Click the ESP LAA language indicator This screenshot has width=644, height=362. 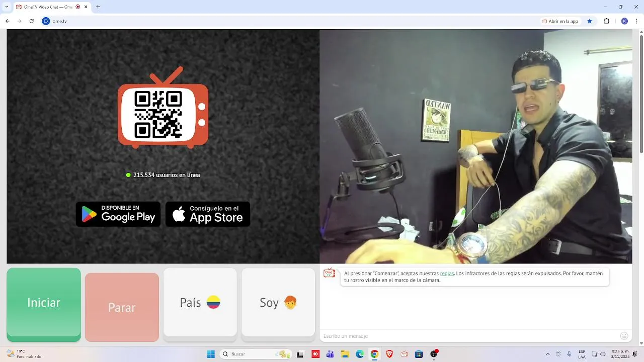pyautogui.click(x=582, y=354)
